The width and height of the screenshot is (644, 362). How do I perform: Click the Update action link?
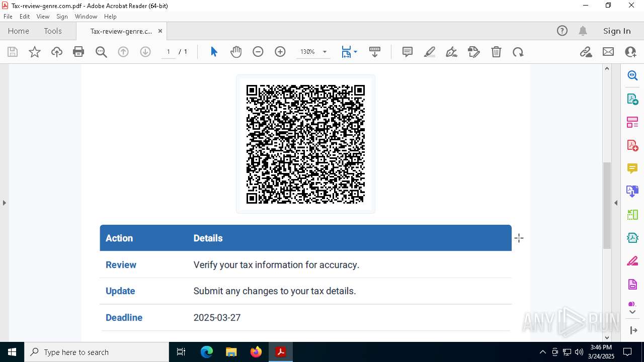[x=120, y=291]
